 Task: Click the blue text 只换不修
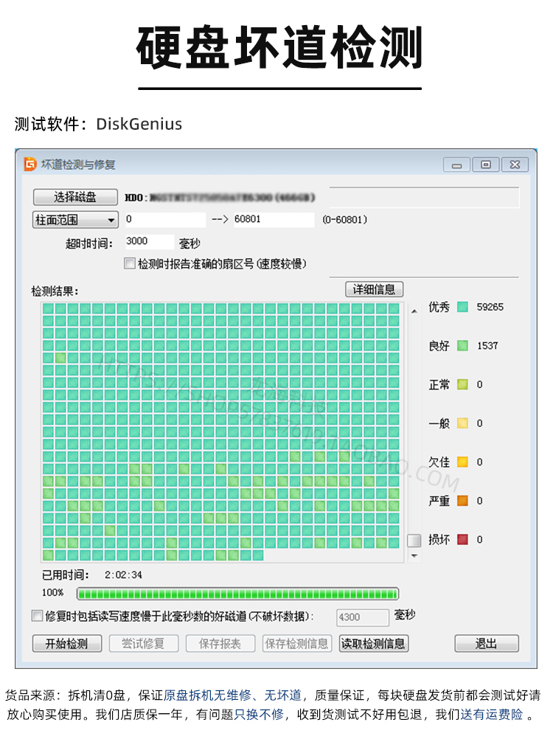pyautogui.click(x=259, y=715)
